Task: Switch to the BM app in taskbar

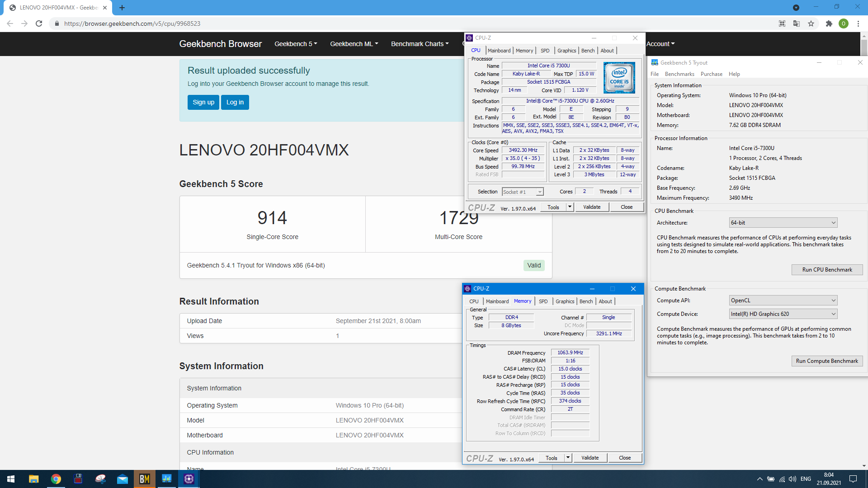Action: coord(145,479)
